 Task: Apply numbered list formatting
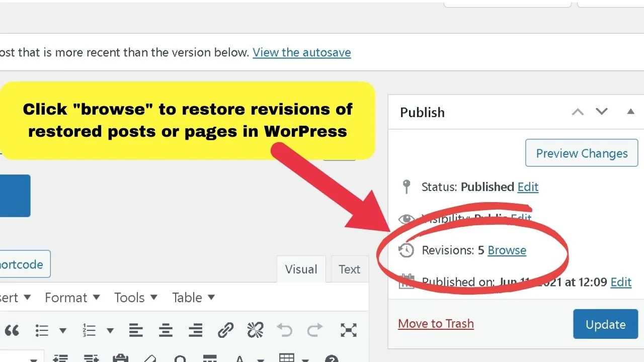coord(89,330)
